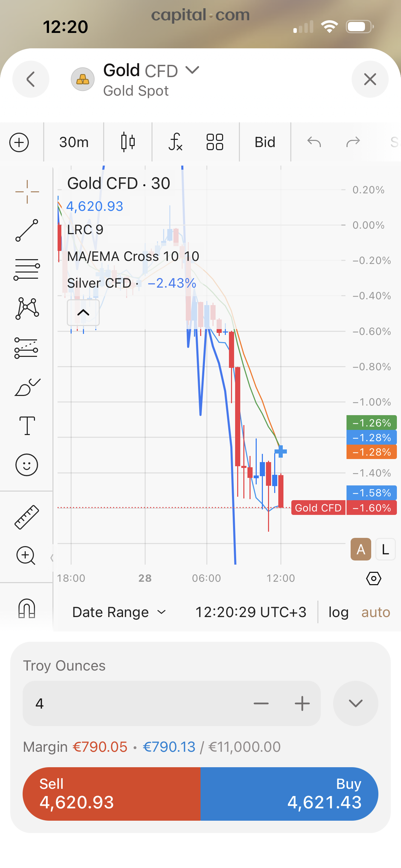
Task: Collapse the drawing toolbar with the side arrow
Action: click(52, 558)
